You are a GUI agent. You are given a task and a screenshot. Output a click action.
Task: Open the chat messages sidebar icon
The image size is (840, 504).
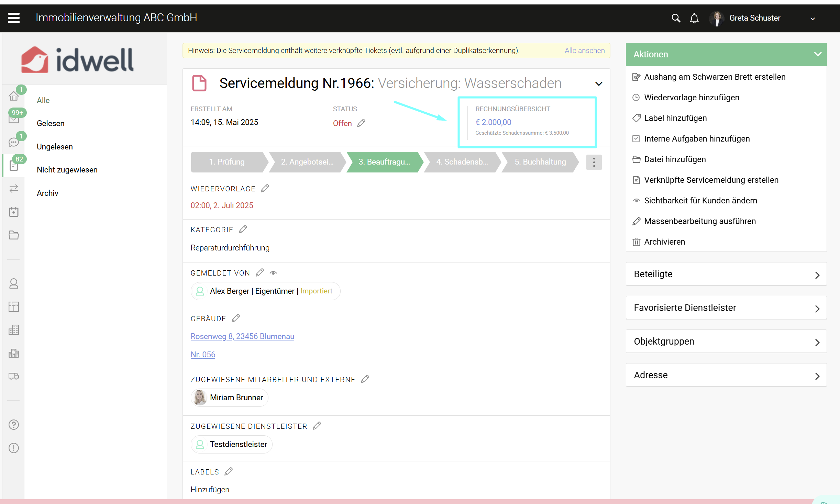click(x=14, y=142)
